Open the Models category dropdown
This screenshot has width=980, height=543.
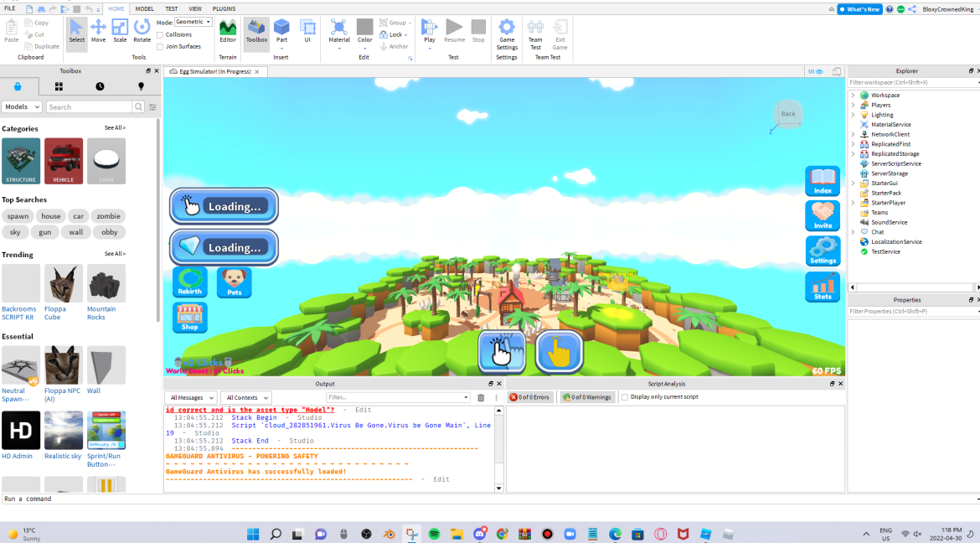pos(22,107)
